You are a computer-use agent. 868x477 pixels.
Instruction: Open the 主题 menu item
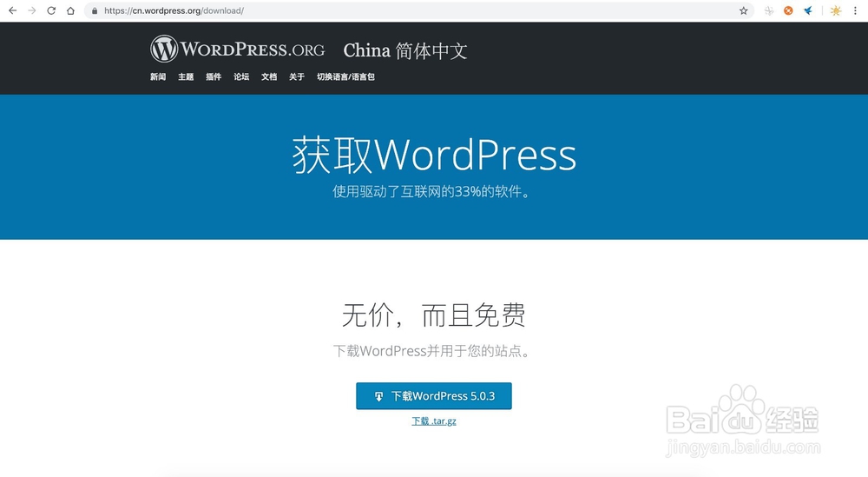pyautogui.click(x=186, y=77)
